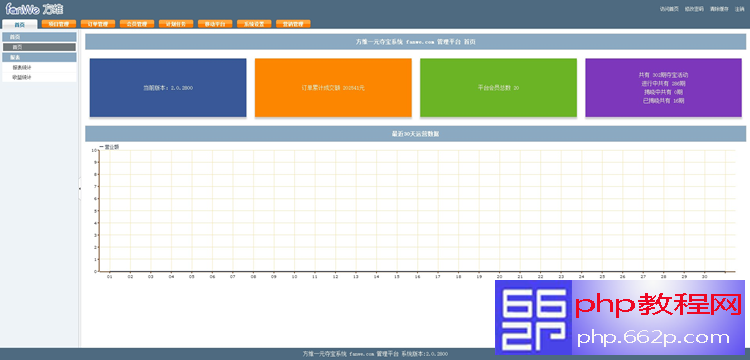Image resolution: width=750 pixels, height=360 pixels.
Task: Open the 计划任务 tab
Action: point(176,24)
